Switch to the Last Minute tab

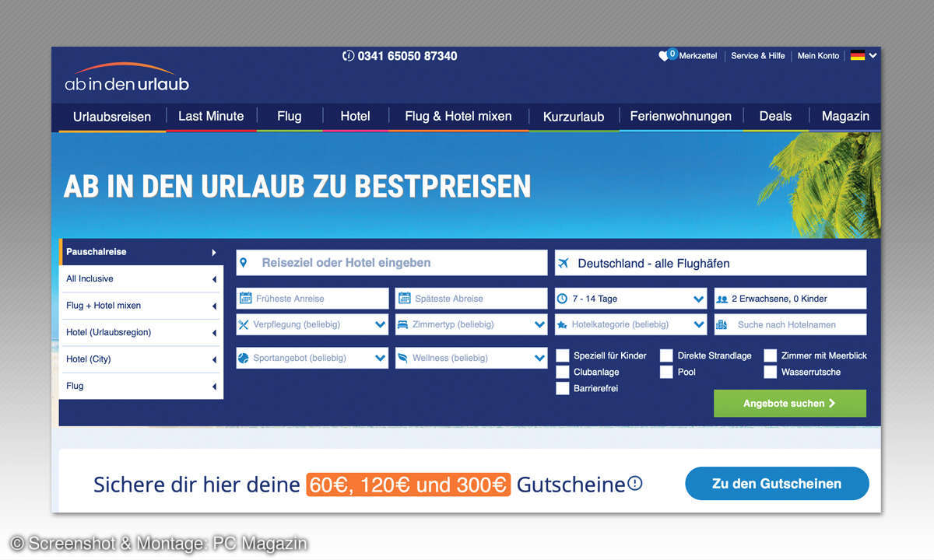[x=211, y=117]
